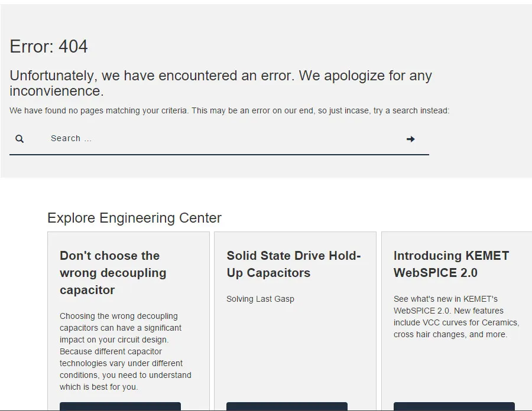Select the search glass icon left of the field
The height and width of the screenshot is (411, 532).
tap(20, 138)
